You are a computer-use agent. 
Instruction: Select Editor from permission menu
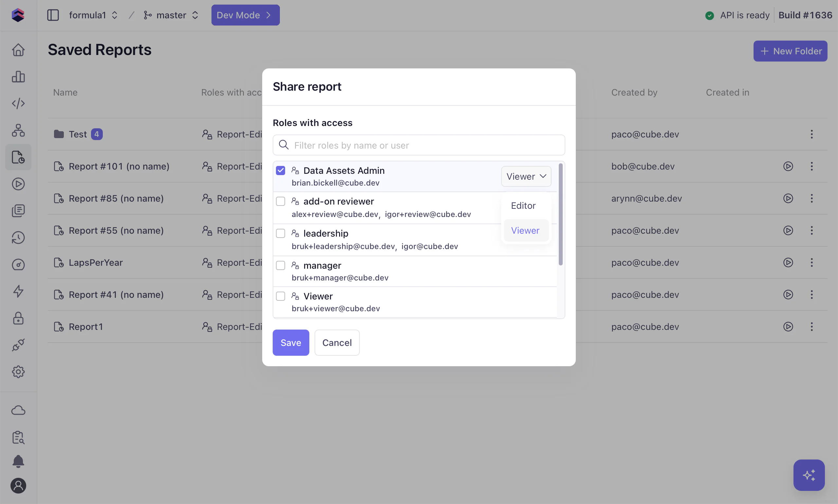pyautogui.click(x=523, y=206)
